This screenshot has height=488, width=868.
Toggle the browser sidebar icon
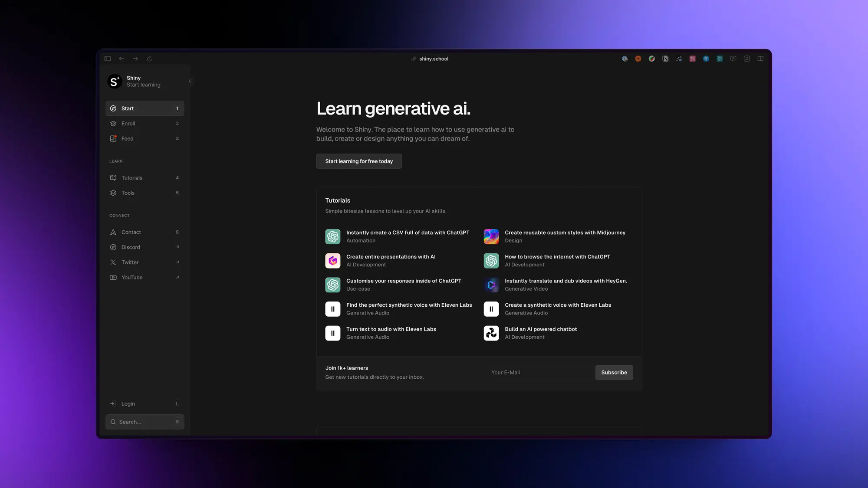(x=108, y=59)
